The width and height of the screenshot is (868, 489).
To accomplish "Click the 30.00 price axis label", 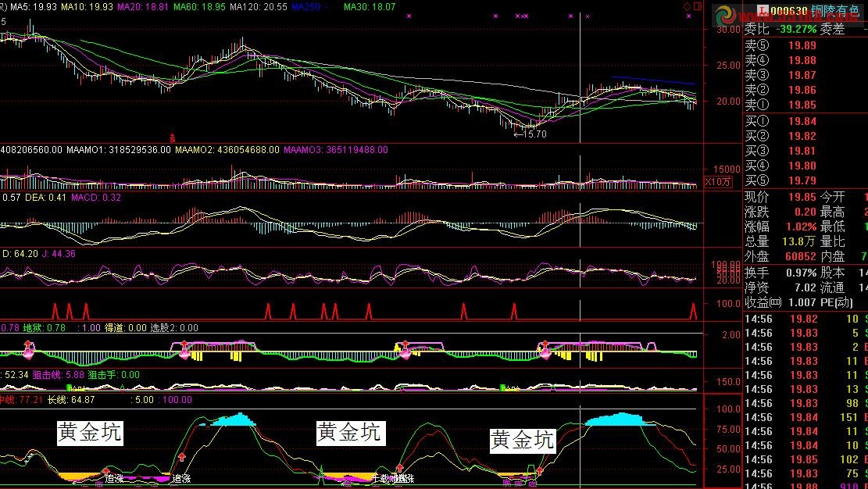I will pyautogui.click(x=728, y=30).
